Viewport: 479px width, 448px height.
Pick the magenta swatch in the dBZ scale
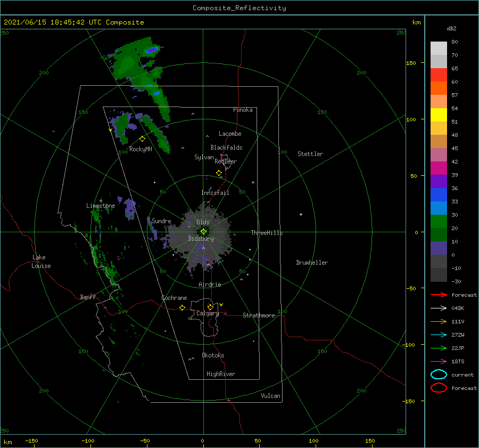tap(439, 168)
